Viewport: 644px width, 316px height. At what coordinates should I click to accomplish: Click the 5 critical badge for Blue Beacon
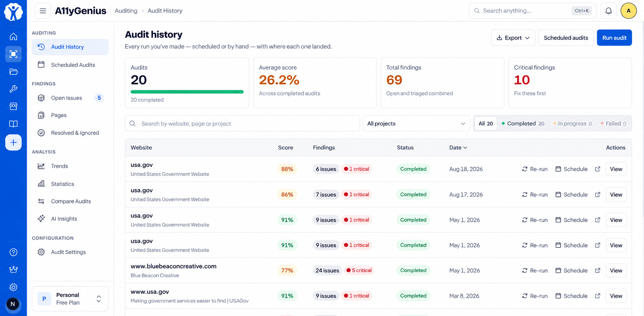click(x=359, y=270)
